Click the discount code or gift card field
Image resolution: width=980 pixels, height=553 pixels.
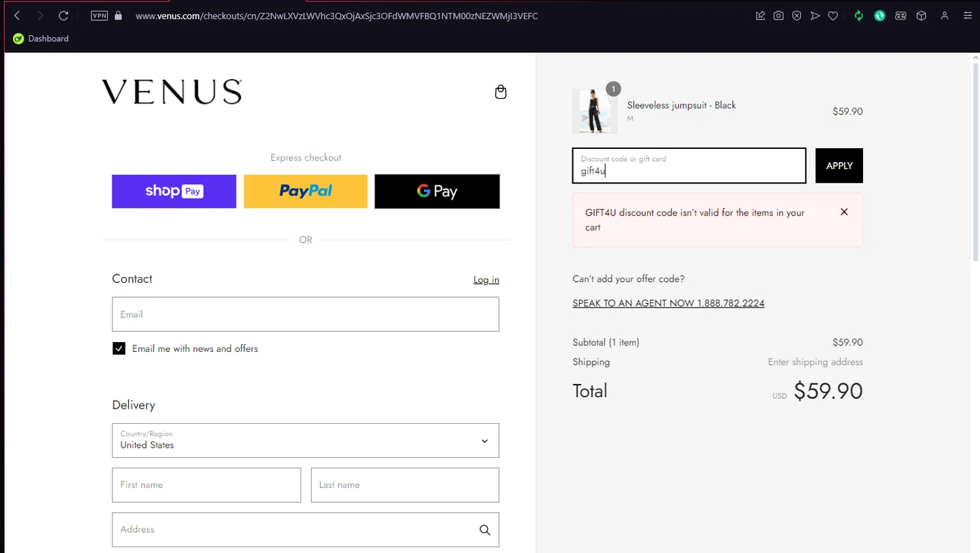689,165
